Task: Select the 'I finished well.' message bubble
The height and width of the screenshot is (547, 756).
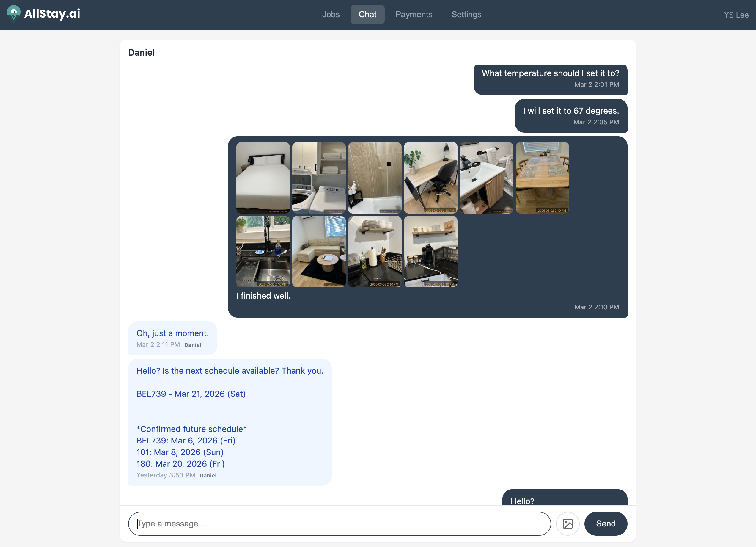Action: [x=263, y=296]
